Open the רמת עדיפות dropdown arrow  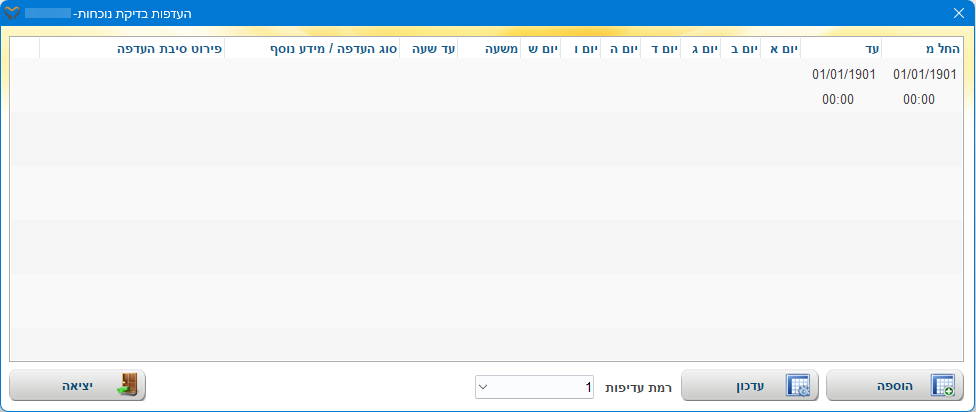coord(483,387)
